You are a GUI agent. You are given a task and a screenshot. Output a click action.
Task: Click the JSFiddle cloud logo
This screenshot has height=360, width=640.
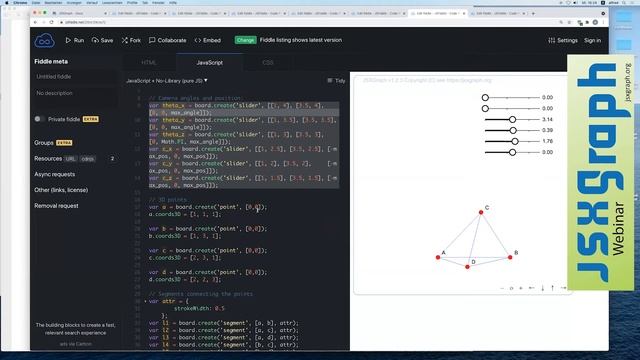tap(44, 40)
